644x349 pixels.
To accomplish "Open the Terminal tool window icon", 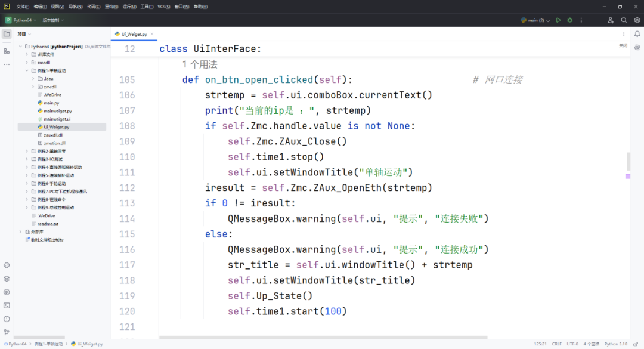I will point(5,306).
